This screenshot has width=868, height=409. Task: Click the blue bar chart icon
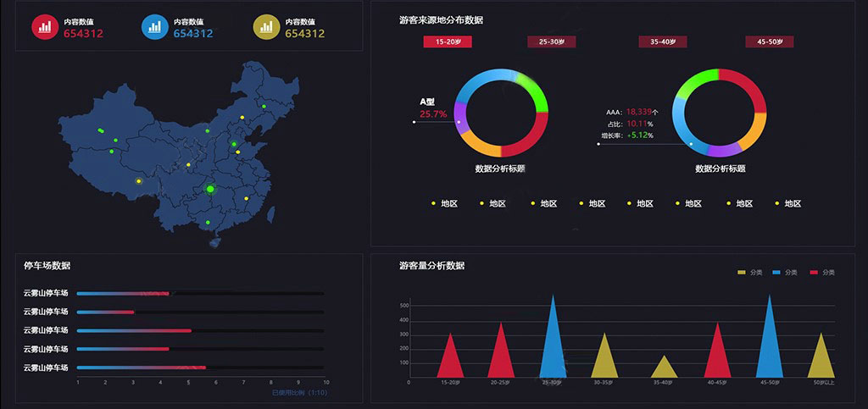(x=154, y=27)
